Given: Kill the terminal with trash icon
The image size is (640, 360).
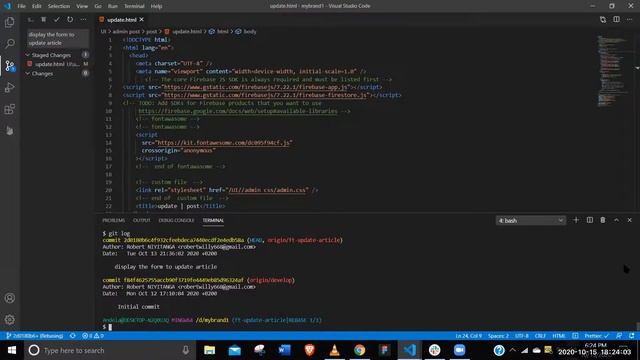Looking at the screenshot, I should click(x=603, y=220).
